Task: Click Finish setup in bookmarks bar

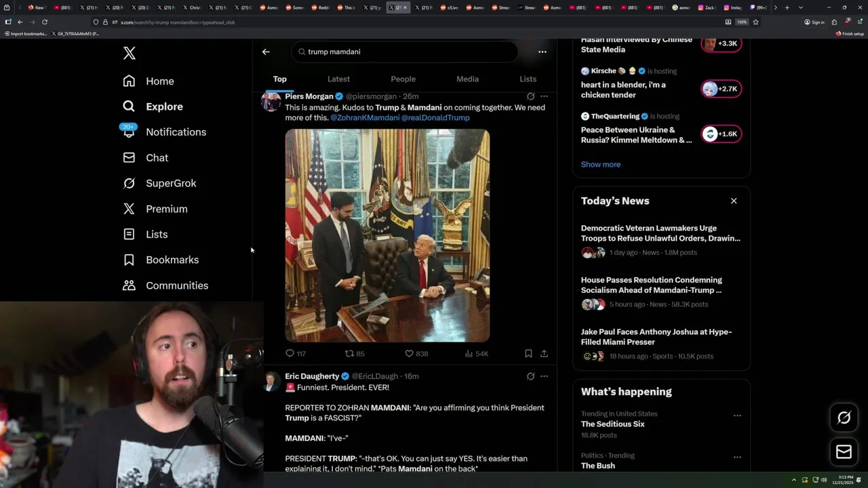Action: click(850, 33)
